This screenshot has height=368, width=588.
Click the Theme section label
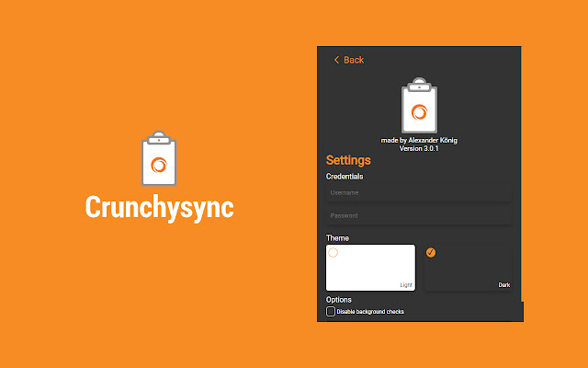pos(337,238)
